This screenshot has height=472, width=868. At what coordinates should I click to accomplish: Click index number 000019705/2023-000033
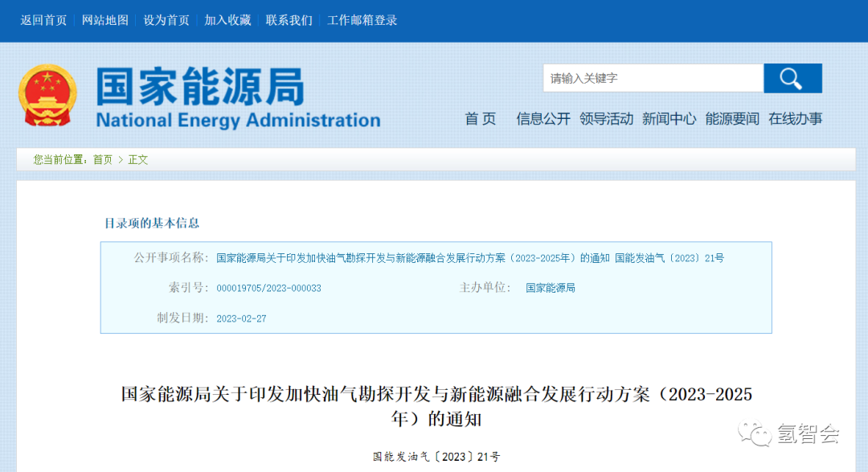(x=268, y=288)
